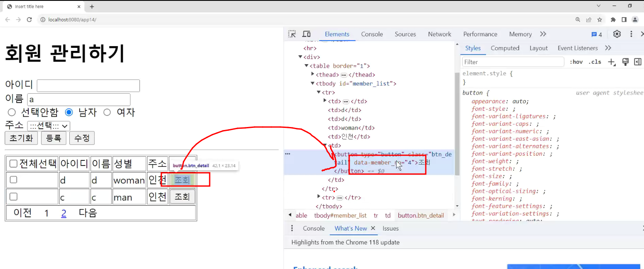Open Chrome side panel icon
This screenshot has height=269, width=644.
click(x=624, y=20)
